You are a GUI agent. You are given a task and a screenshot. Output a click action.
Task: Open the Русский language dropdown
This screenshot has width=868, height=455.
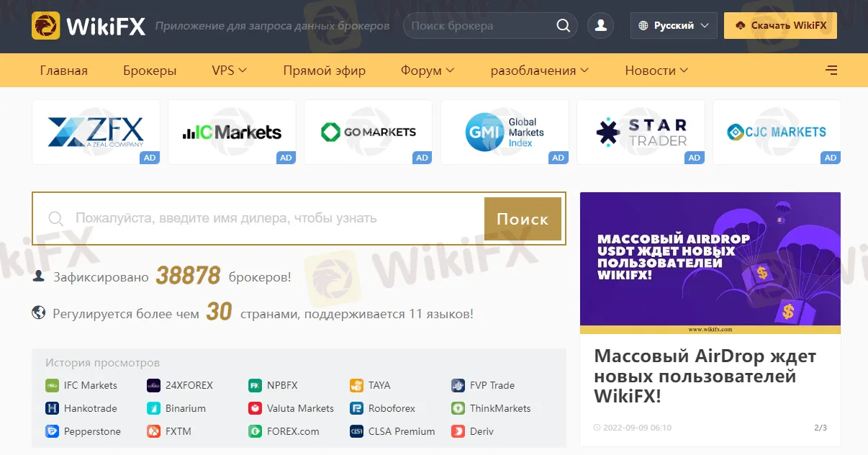(674, 26)
